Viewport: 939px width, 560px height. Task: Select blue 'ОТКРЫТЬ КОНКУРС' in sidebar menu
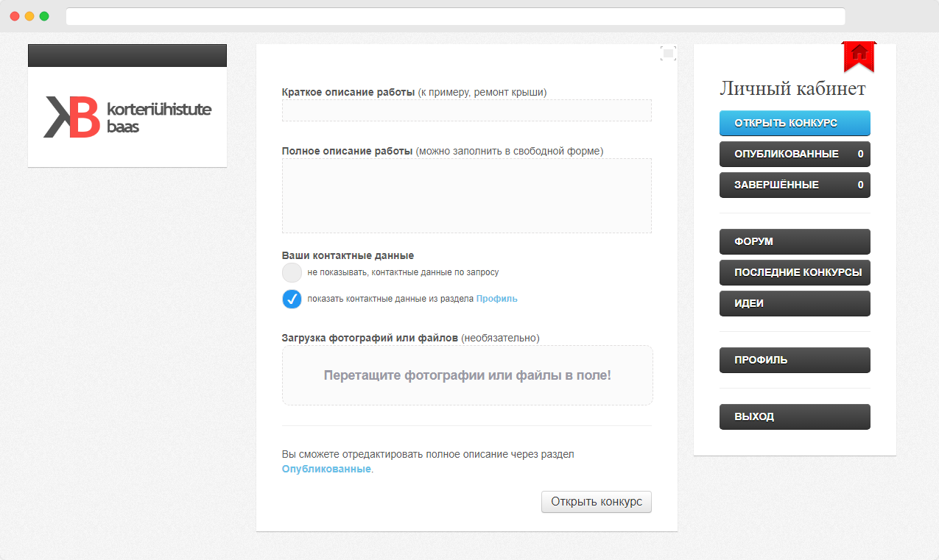[795, 123]
